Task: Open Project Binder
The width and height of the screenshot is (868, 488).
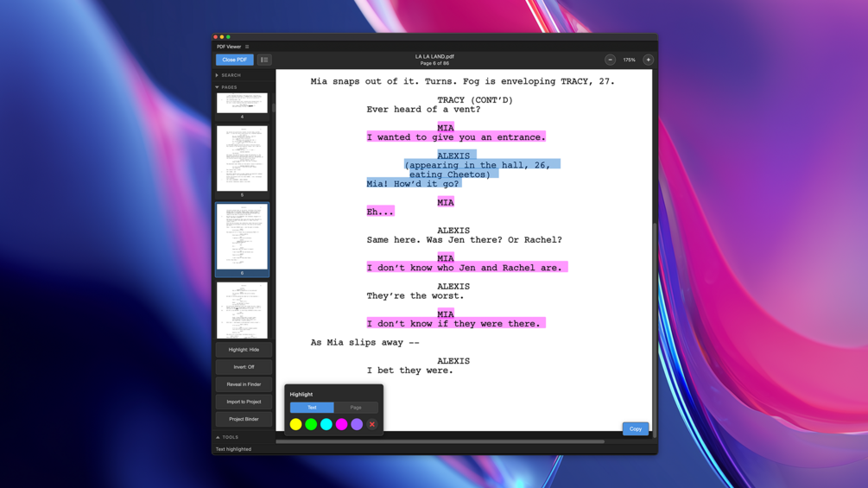Action: [244, 419]
